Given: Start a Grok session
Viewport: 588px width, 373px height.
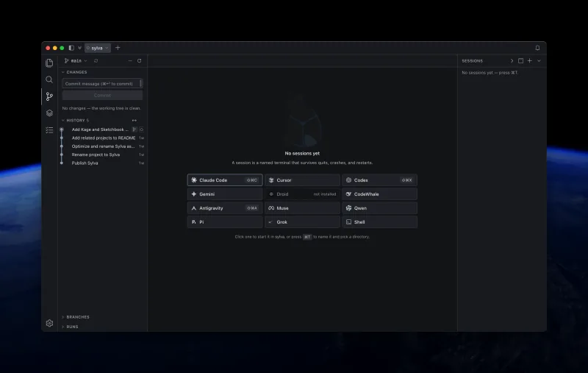Looking at the screenshot, I should (x=302, y=221).
